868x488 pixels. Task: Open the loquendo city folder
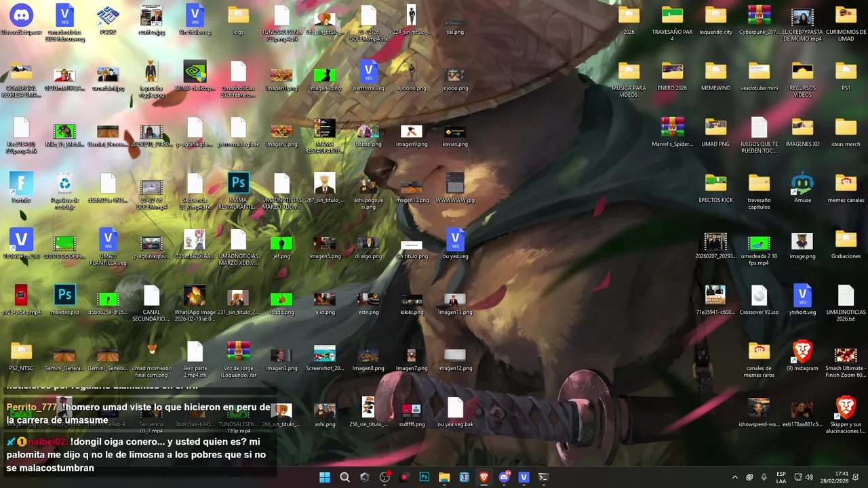coord(715,20)
